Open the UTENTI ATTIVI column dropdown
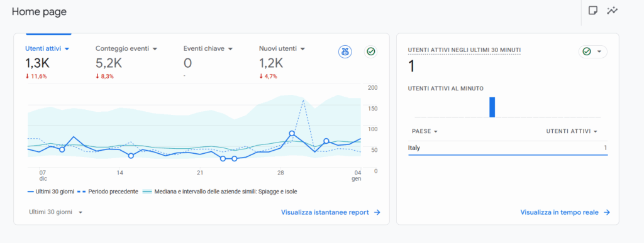644x243 pixels. pos(571,131)
